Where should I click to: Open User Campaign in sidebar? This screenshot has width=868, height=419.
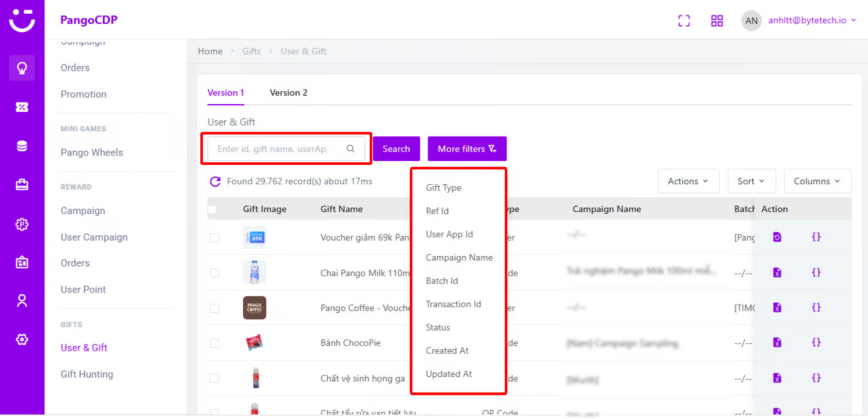(x=94, y=237)
